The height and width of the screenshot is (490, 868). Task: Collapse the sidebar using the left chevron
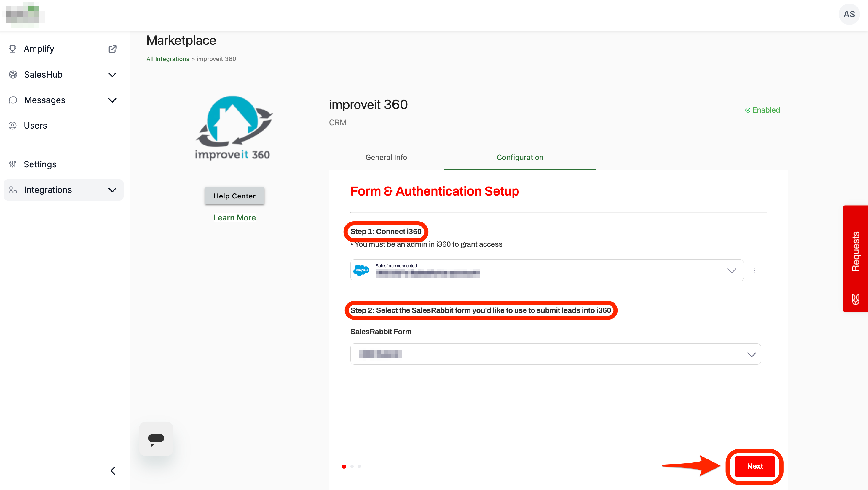click(113, 470)
